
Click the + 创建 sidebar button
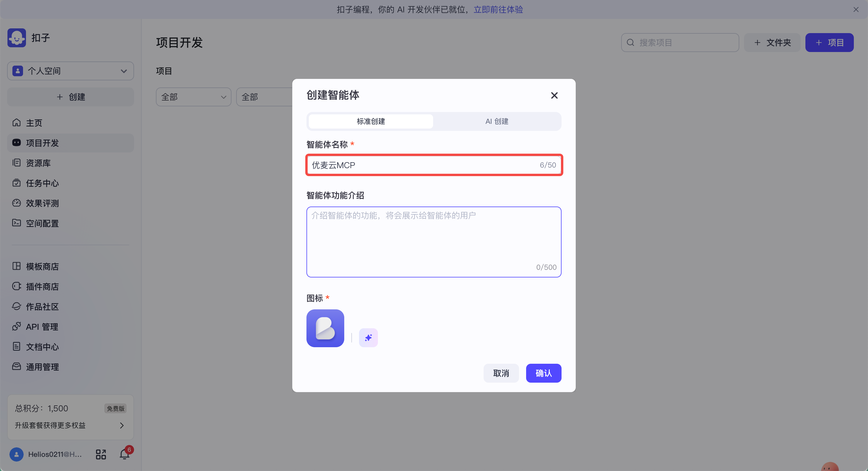click(71, 97)
